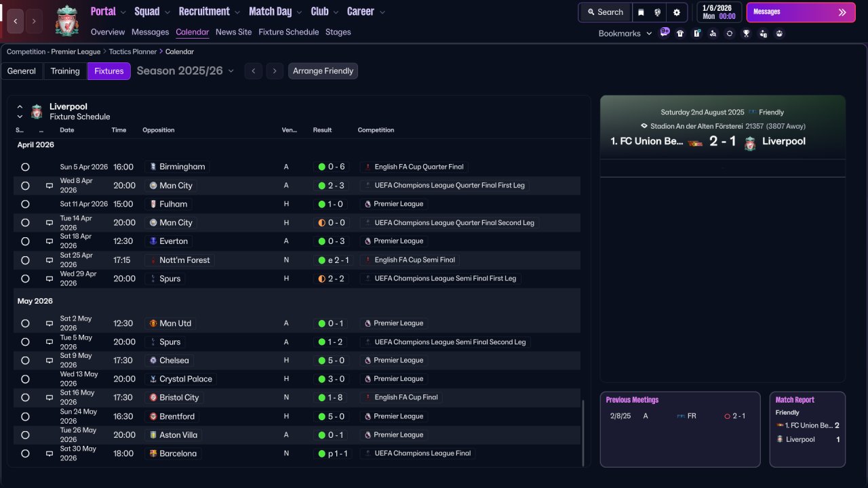Click the circular arrows bookmark icon
Screen dimensions: 868x488
click(730, 33)
